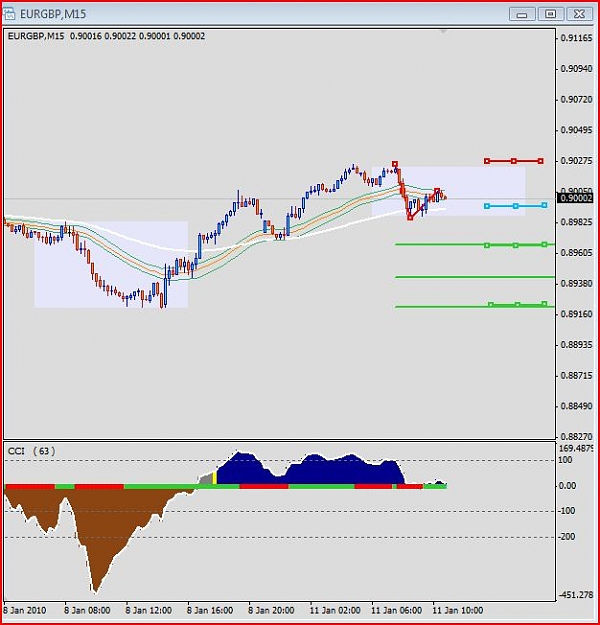Click the CCI (63) indicator label
The image size is (600, 625).
tap(32, 451)
